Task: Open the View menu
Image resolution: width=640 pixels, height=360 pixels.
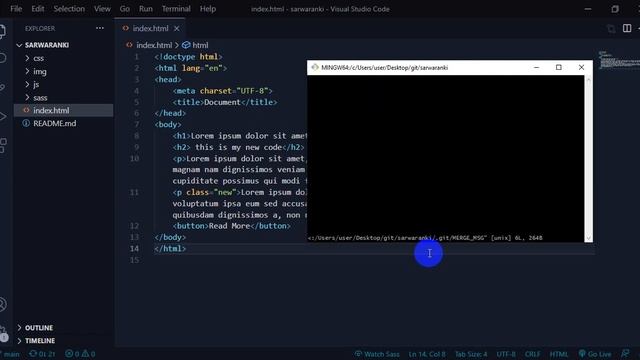Action: point(102,9)
